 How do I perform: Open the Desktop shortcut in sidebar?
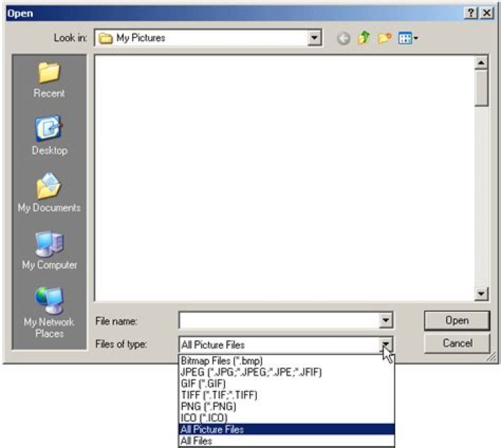pos(49,131)
